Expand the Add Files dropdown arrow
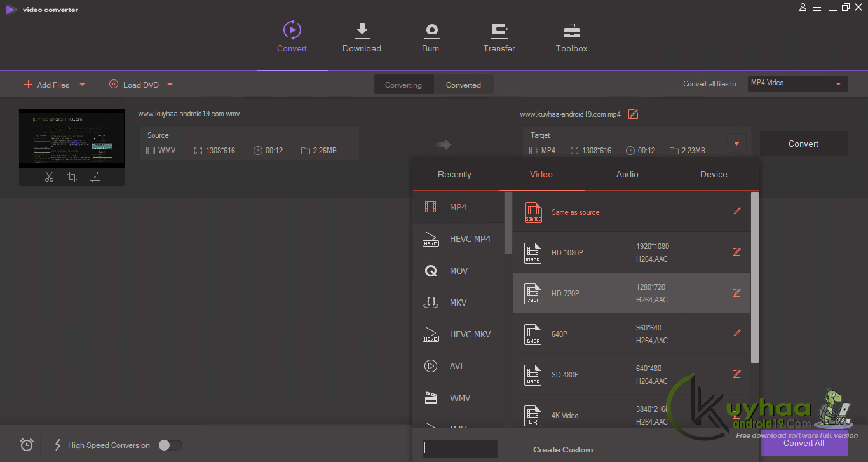 [x=82, y=85]
